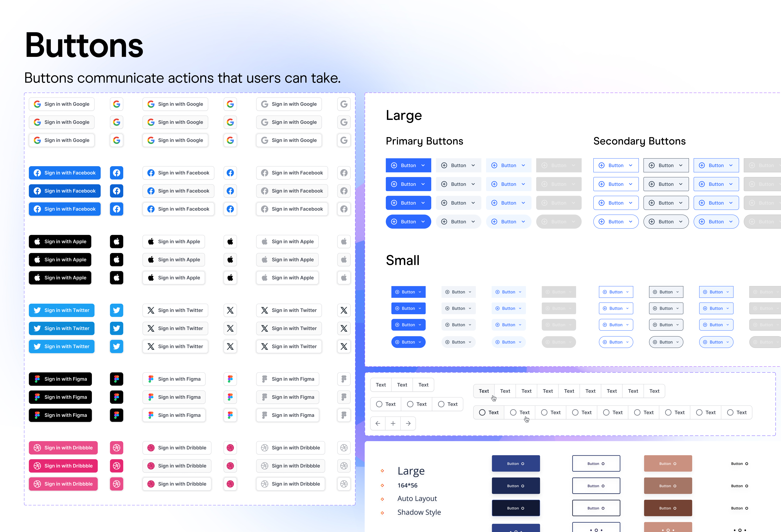Click the Shadow Style list item text

[x=419, y=513]
